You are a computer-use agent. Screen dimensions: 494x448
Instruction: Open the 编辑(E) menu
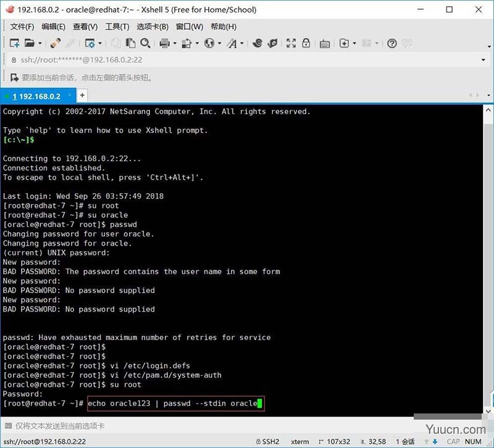click(53, 27)
